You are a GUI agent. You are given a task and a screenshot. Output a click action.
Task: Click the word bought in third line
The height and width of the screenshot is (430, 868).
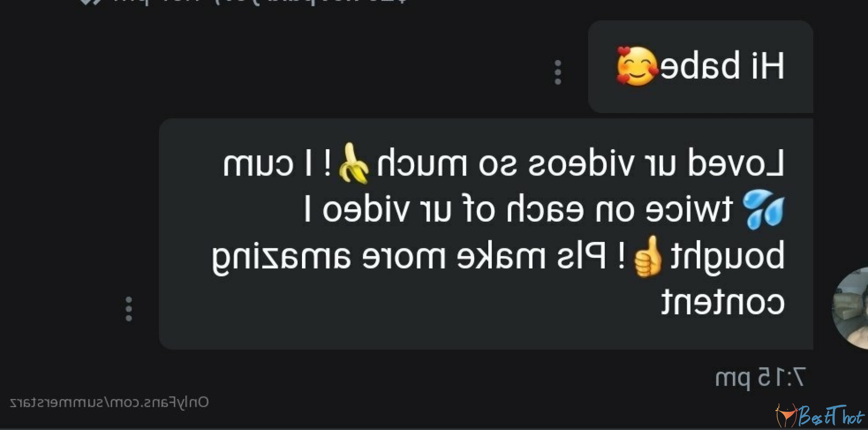tap(727, 256)
